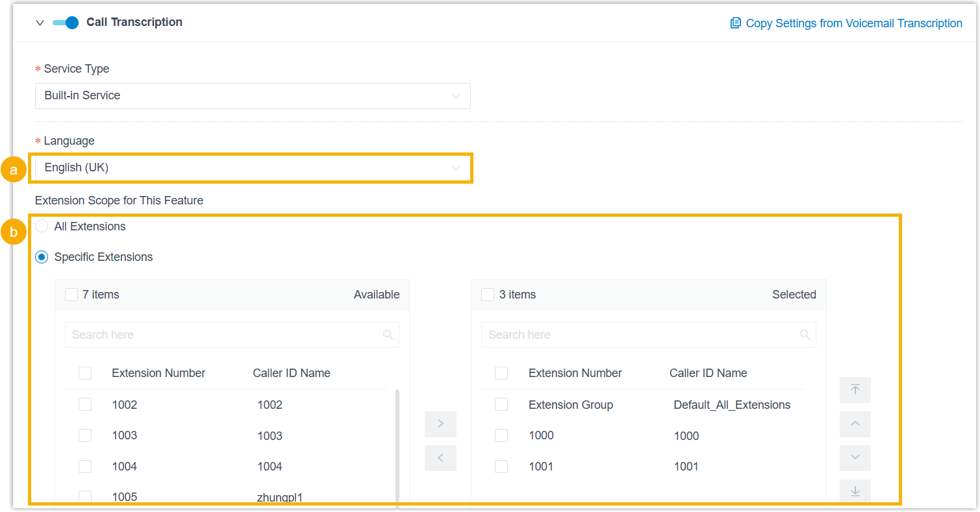Check the Selected table header checkbox
This screenshot has height=512, width=980.
coord(501,373)
